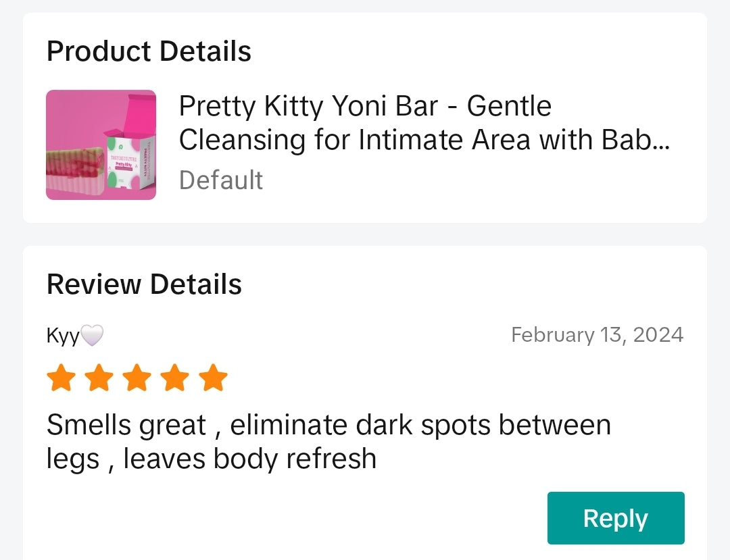Screen dimensions: 730x560
Task: Click the fourth orange rating star
Action: [x=175, y=378]
